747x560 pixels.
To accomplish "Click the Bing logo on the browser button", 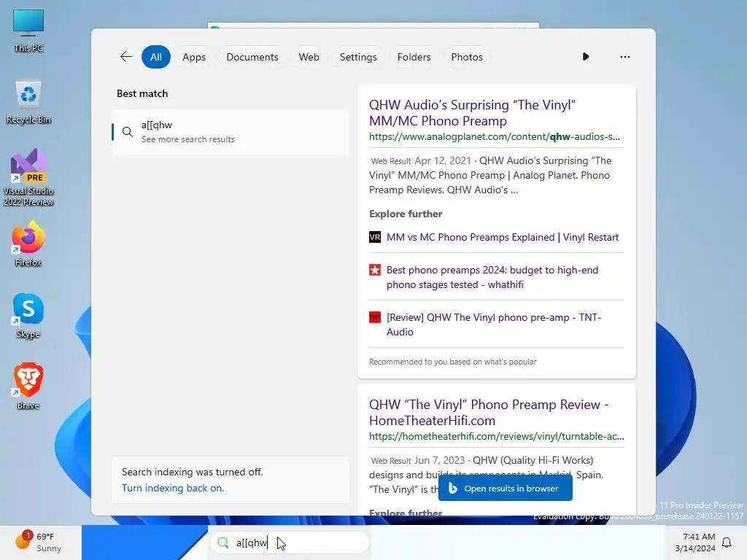I will 452,488.
